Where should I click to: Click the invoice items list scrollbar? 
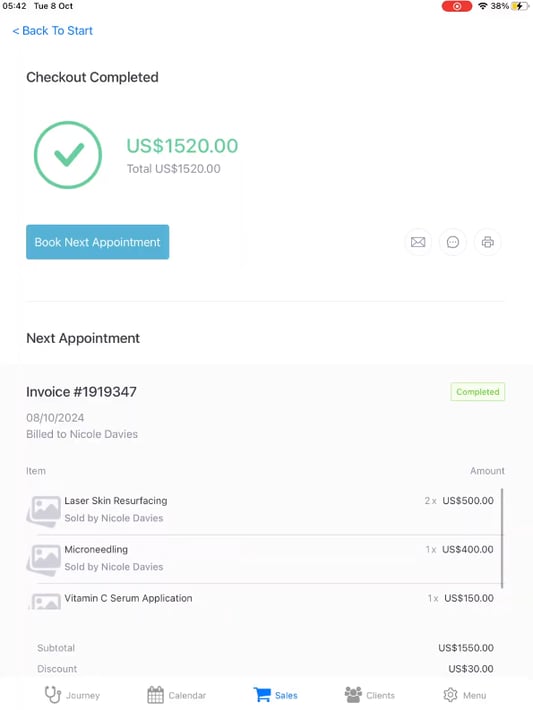(x=502, y=538)
